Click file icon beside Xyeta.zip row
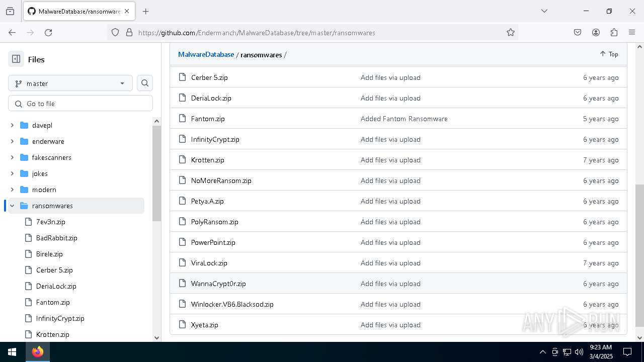This screenshot has width=644, height=362. click(x=183, y=325)
